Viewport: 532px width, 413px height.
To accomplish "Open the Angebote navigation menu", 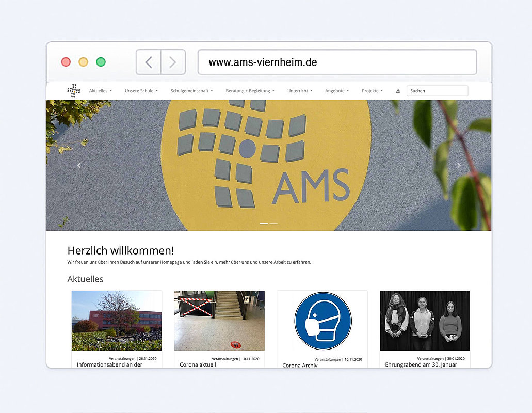I will [336, 91].
